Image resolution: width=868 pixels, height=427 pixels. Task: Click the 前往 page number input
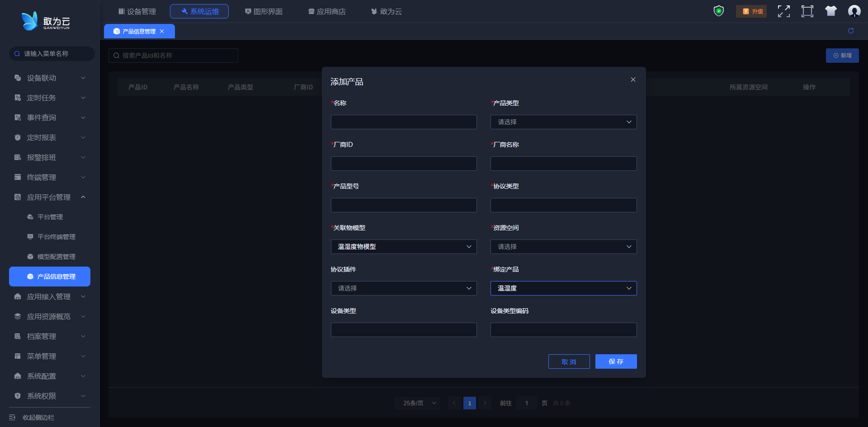click(x=527, y=403)
